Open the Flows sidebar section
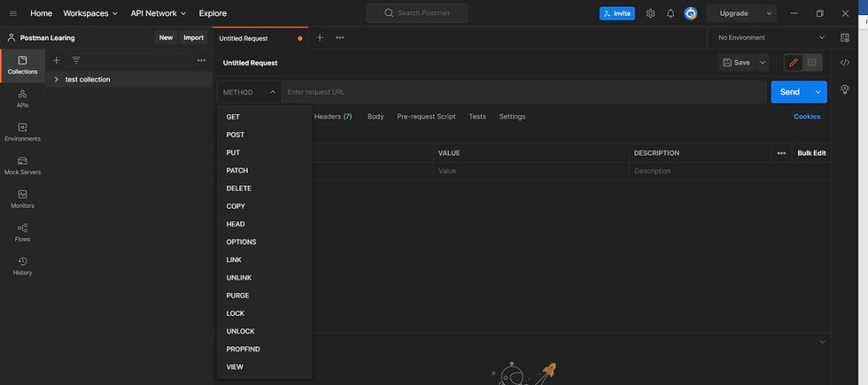This screenshot has height=385, width=868. [23, 232]
